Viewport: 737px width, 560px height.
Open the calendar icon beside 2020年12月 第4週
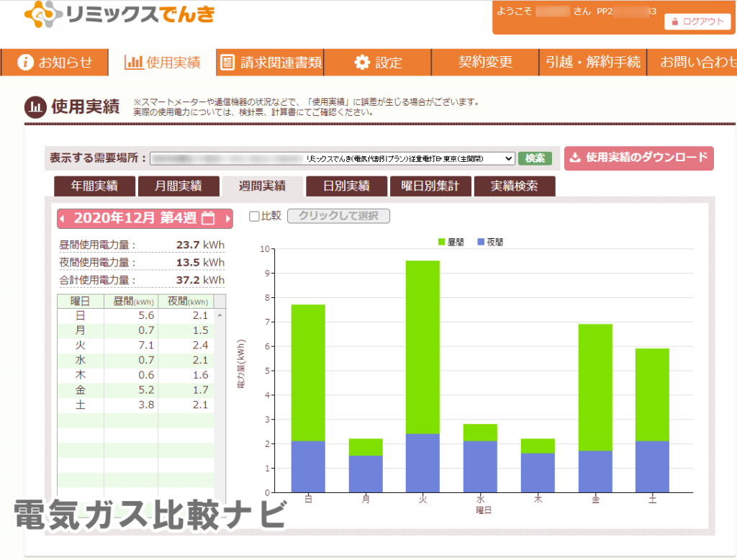208,218
